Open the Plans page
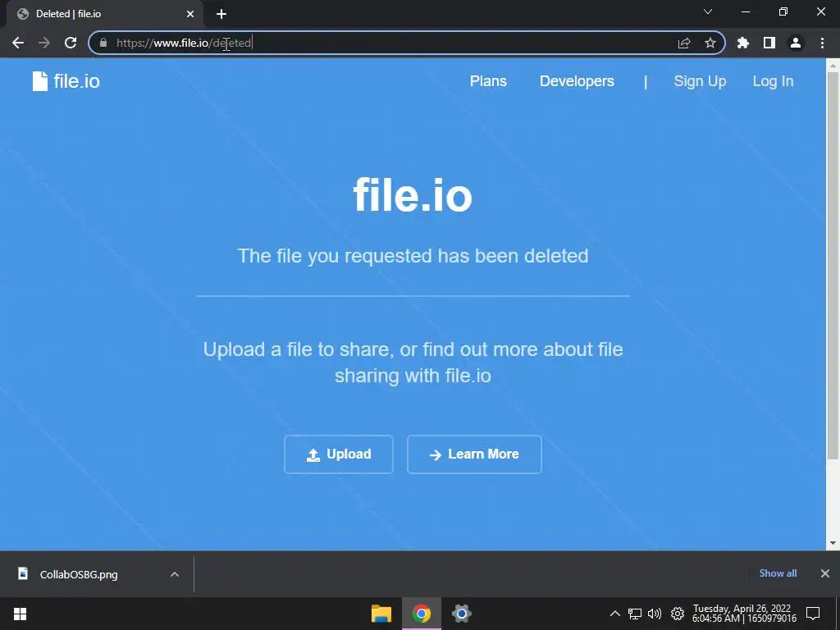The width and height of the screenshot is (840, 630). click(x=488, y=81)
